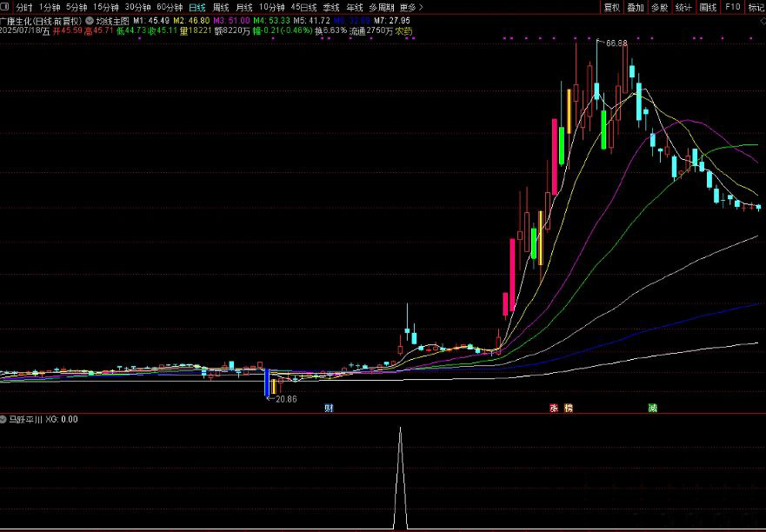The width and height of the screenshot is (766, 532).
Task: Click the leftmost icon before 分时
Action: click(7, 7)
